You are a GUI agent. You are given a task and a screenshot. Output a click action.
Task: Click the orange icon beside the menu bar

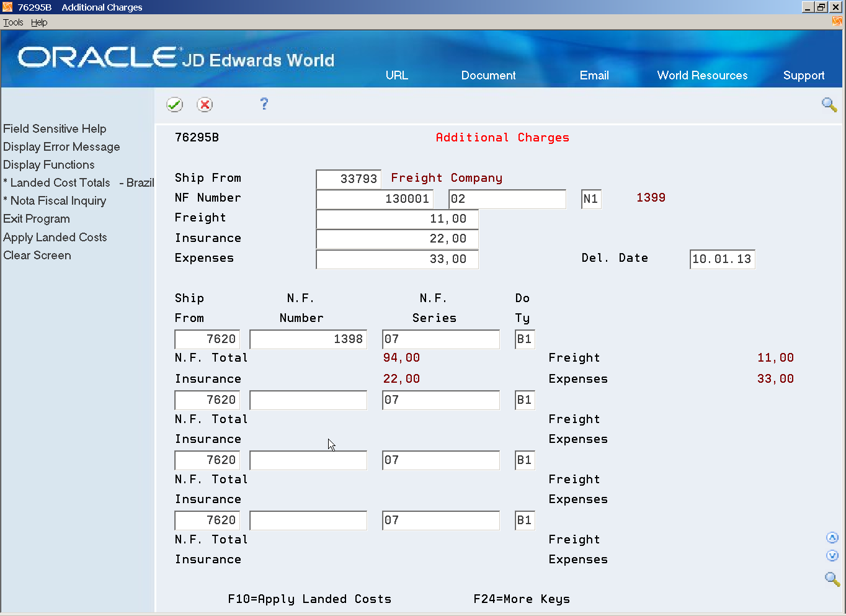point(837,22)
